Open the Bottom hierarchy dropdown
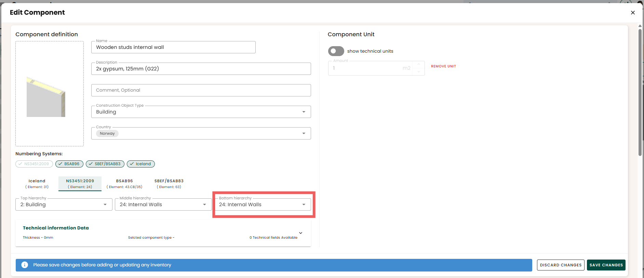 [x=263, y=204]
